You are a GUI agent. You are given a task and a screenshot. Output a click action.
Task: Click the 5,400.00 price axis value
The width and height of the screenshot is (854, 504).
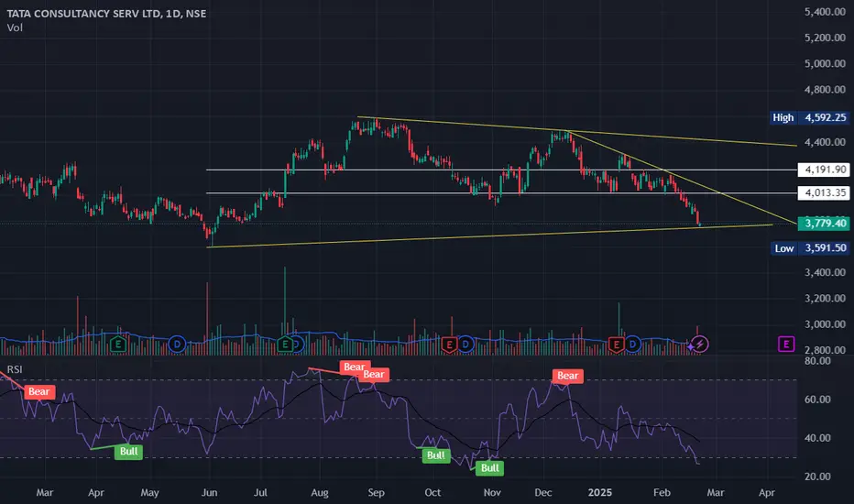pos(825,12)
